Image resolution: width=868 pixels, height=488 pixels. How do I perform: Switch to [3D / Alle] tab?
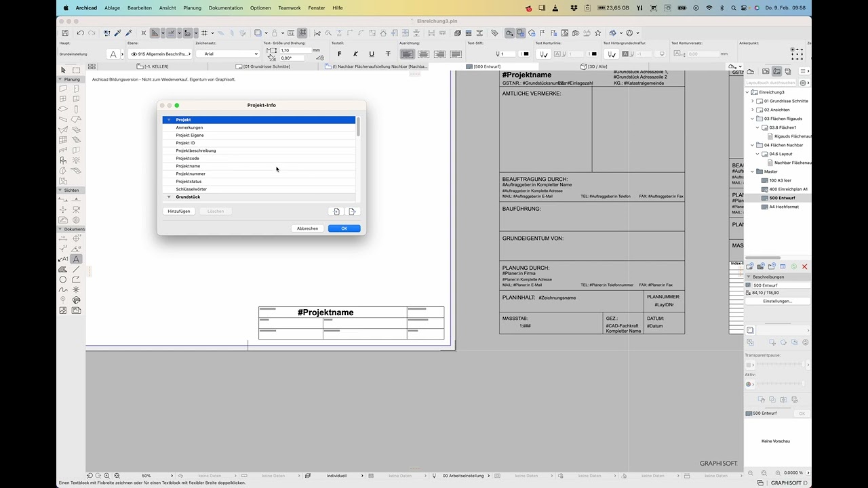pyautogui.click(x=594, y=66)
